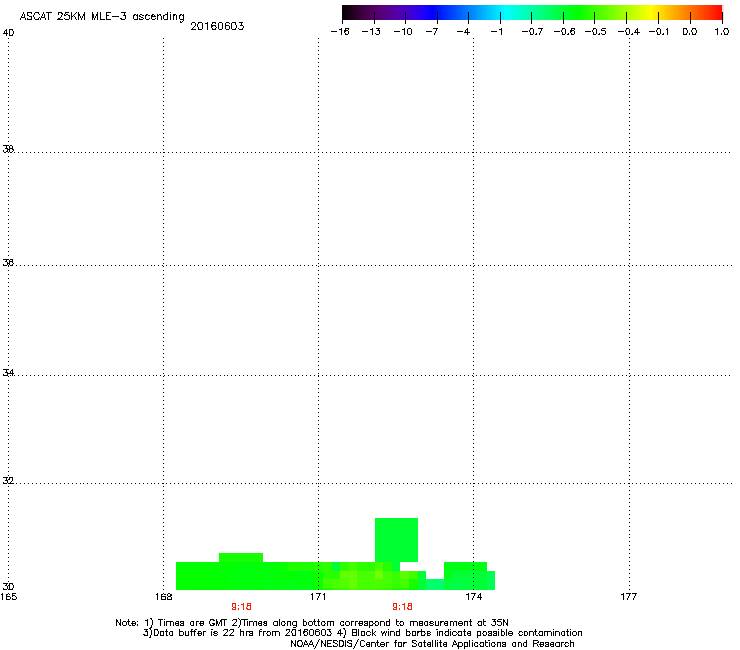Click the "40" latitude axis label
Screen dimensions: 740x650
pos(8,33)
